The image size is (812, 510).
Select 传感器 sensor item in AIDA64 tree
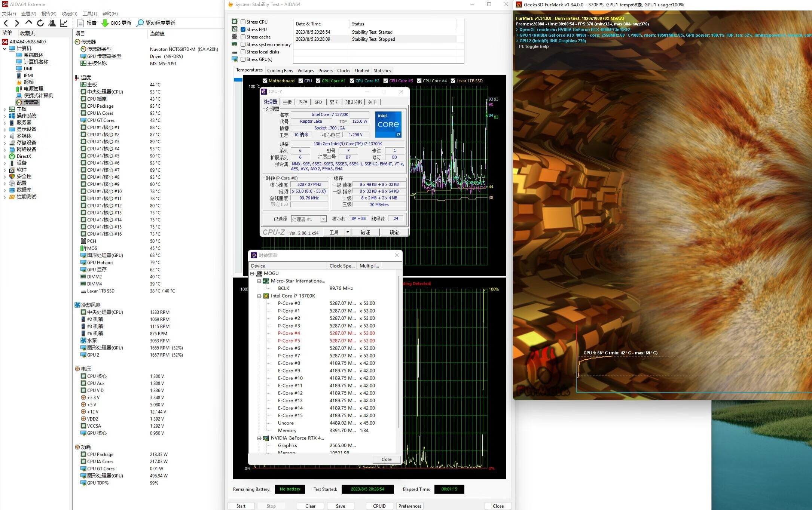pos(28,102)
